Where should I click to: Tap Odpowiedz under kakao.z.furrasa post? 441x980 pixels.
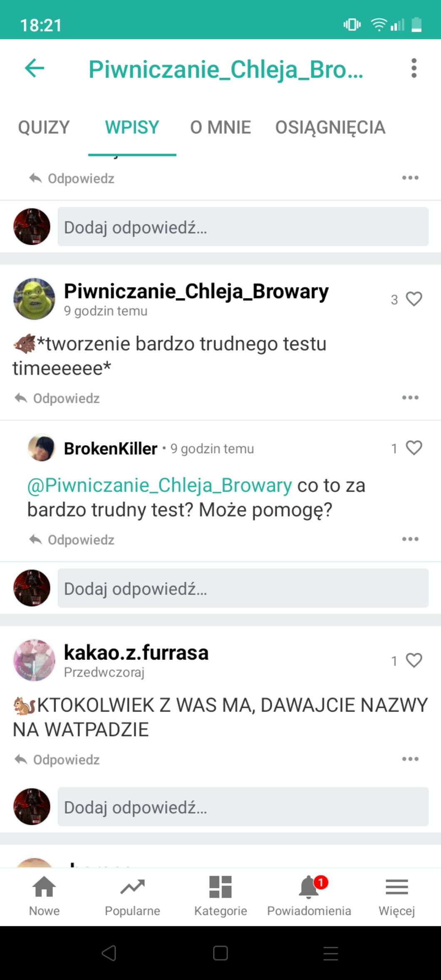(57, 759)
